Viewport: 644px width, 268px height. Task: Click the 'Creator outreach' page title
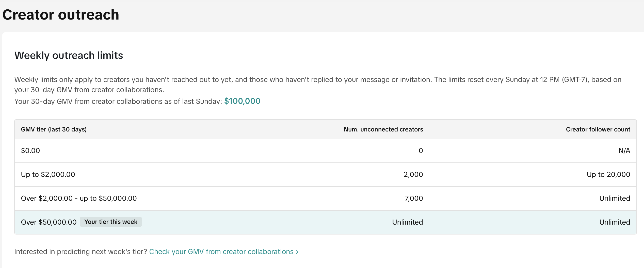[x=61, y=14]
